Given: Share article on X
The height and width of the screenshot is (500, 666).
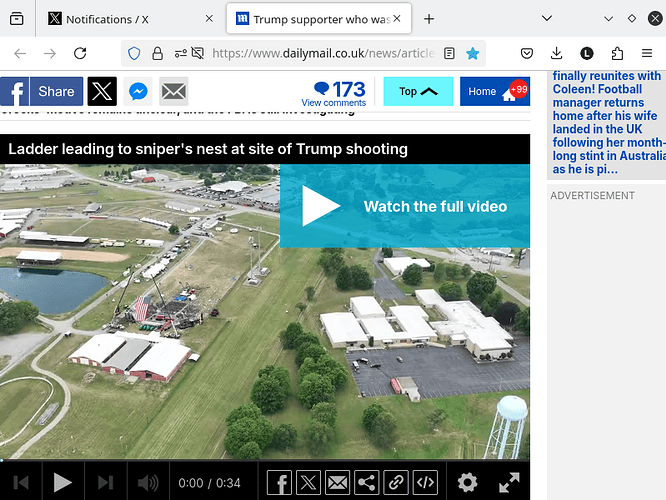Looking at the screenshot, I should click(102, 91).
